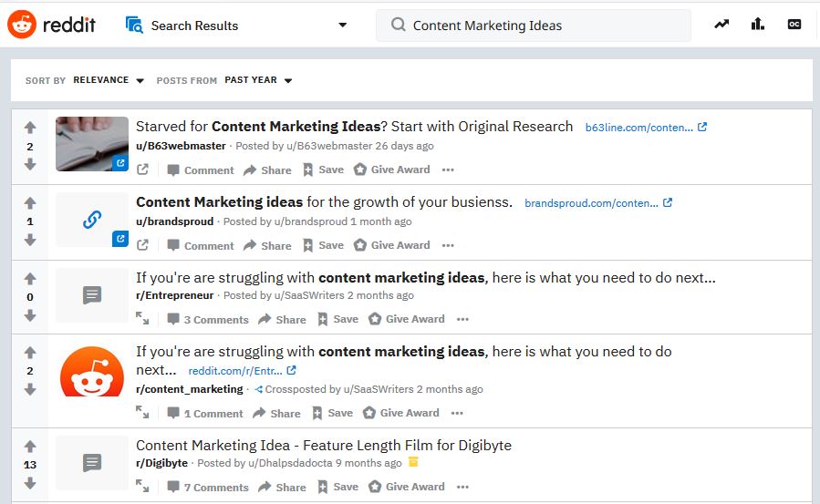Give Award to the Digibyte post
The width and height of the screenshot is (820, 504).
(406, 487)
